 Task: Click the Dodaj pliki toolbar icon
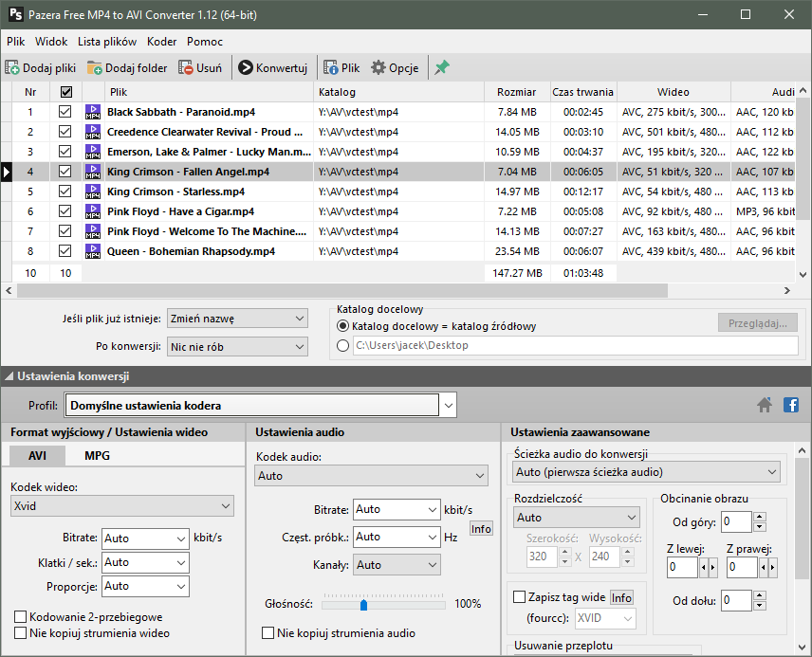point(12,68)
